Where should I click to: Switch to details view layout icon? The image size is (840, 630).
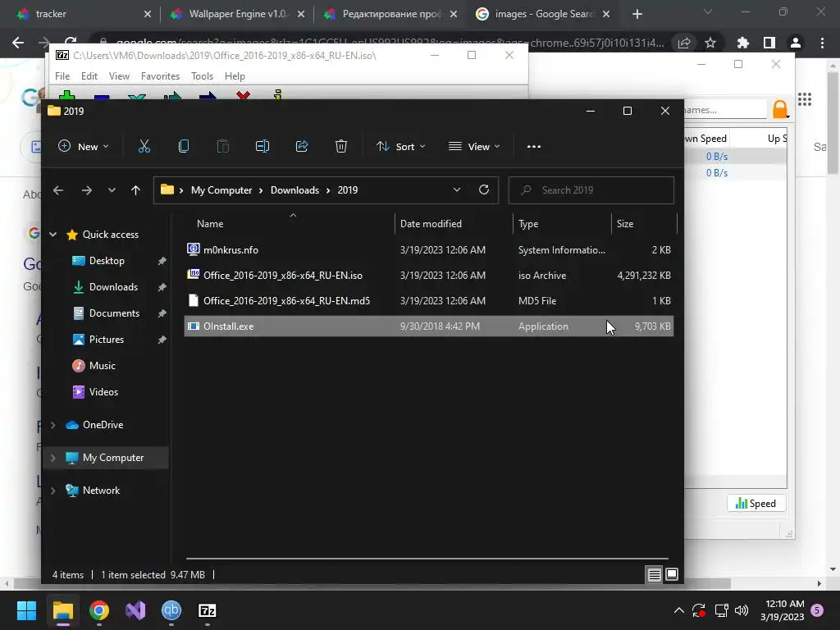(654, 575)
